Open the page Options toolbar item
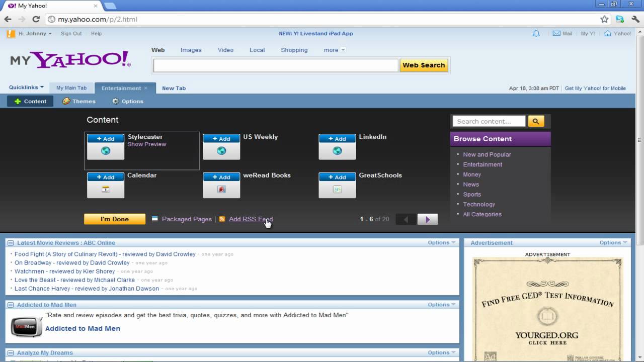 pos(127,101)
